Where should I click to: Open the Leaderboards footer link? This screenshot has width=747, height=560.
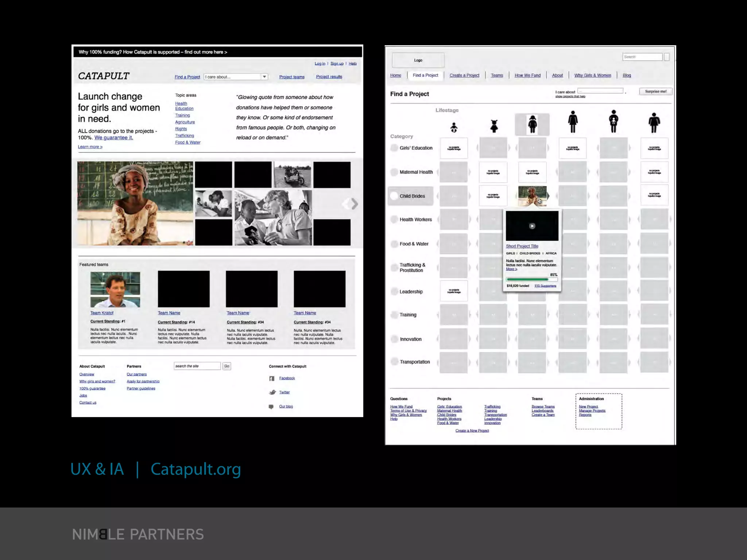542,411
